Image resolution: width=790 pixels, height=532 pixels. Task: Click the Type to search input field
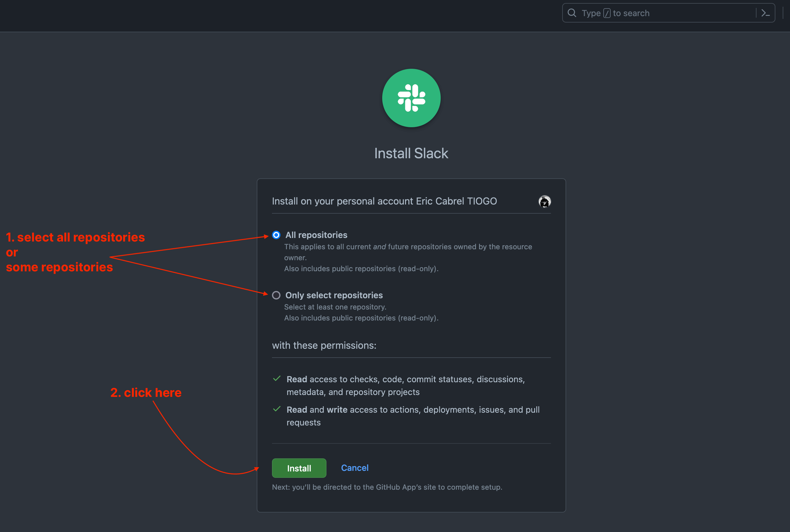coord(662,12)
